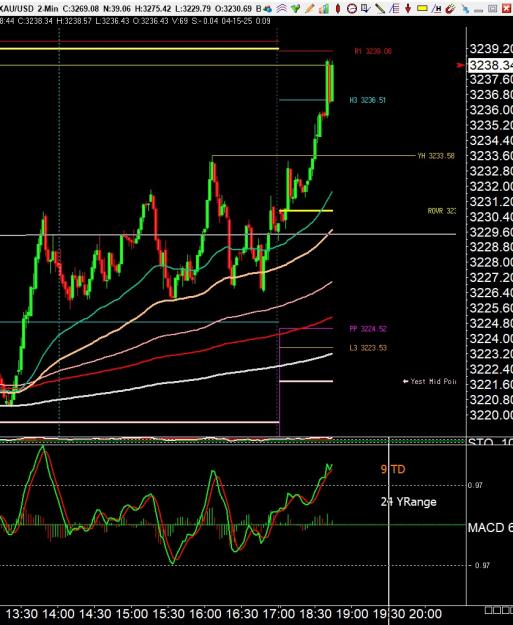Open the wavy bands indicator tool
The width and height of the screenshot is (513, 625).
pyautogui.click(x=281, y=8)
